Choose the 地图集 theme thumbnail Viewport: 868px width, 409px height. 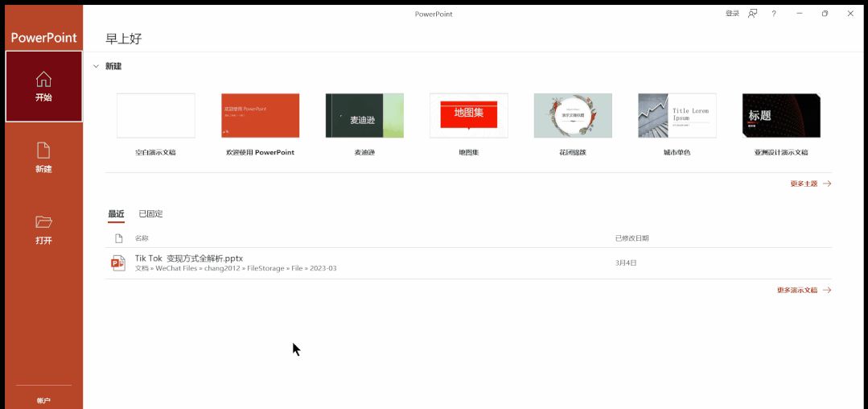pyautogui.click(x=469, y=115)
